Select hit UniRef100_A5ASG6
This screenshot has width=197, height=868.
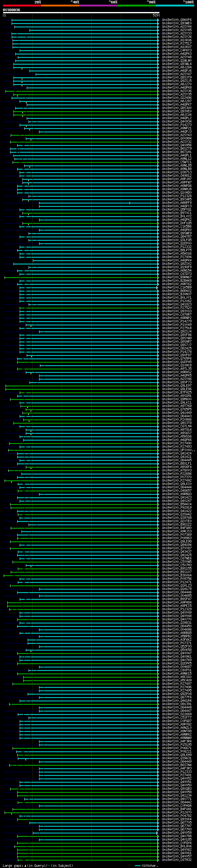click(x=177, y=253)
